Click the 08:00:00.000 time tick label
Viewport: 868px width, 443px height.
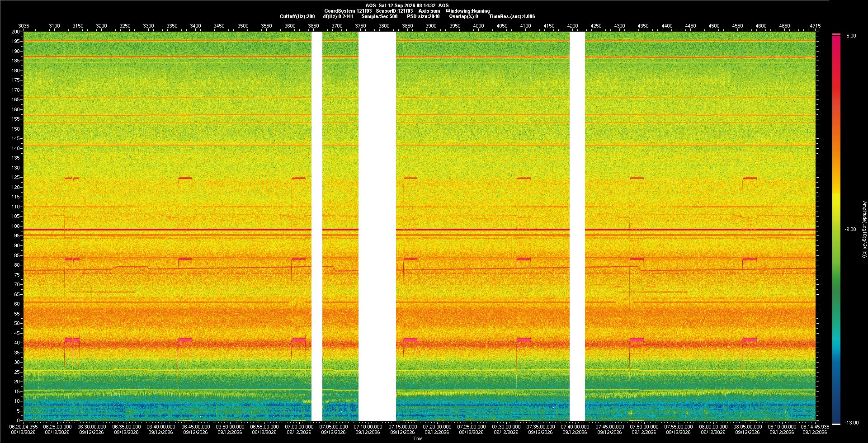pyautogui.click(x=713, y=426)
